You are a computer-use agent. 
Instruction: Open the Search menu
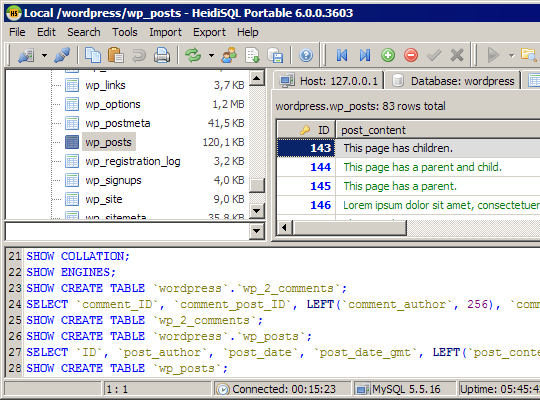[x=84, y=32]
